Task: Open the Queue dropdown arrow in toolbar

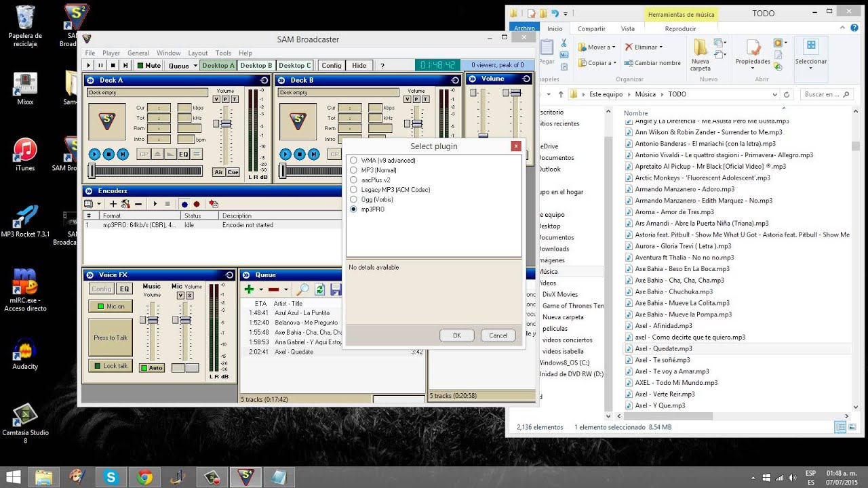Action: [x=195, y=66]
